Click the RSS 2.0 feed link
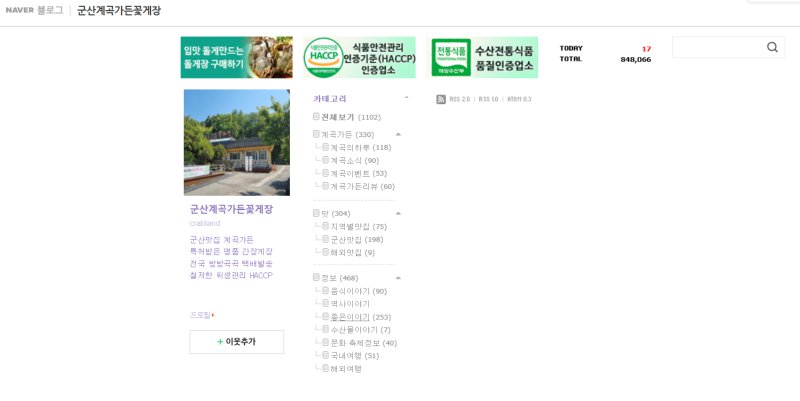This screenshot has width=800, height=401. [x=460, y=99]
